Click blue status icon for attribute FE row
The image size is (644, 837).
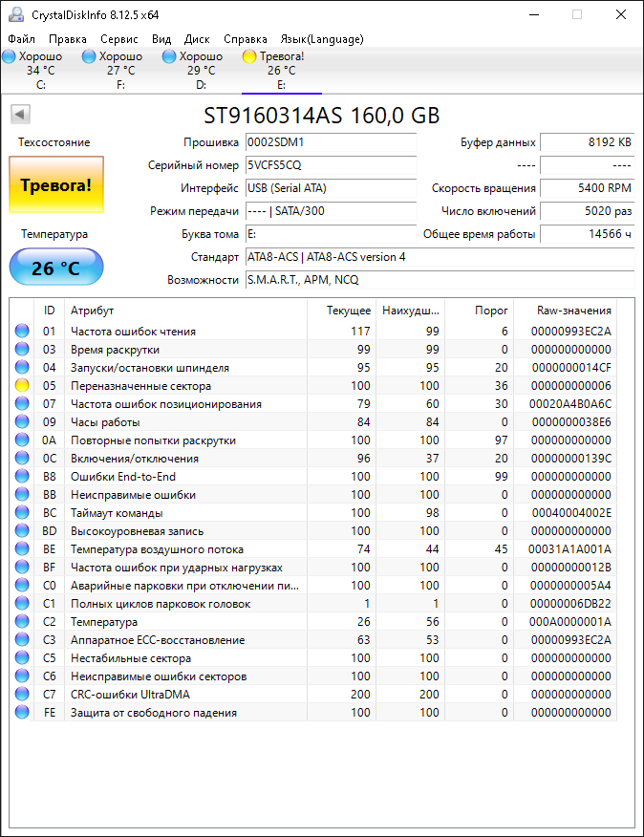(22, 713)
